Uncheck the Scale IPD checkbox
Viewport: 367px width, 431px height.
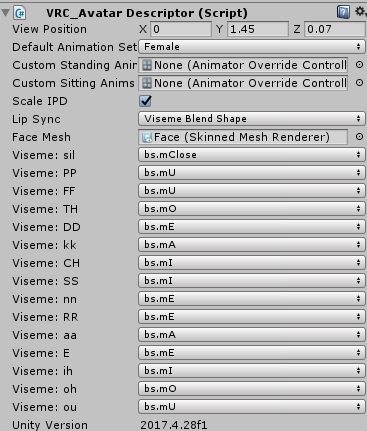coord(145,101)
